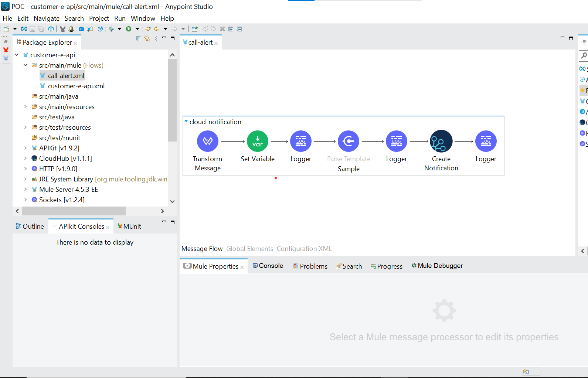The image size is (588, 378).
Task: Click the camera snapshot toolbar icon
Action: pyautogui.click(x=81, y=29)
